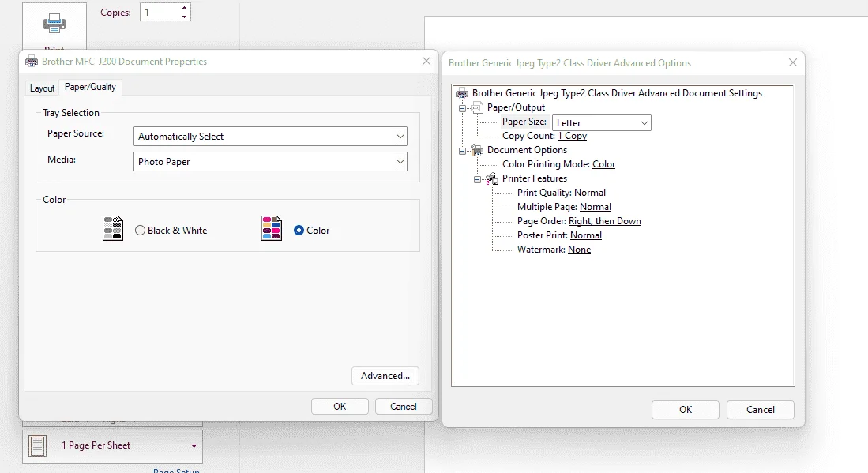This screenshot has width=868, height=473.
Task: Select the Color radio button
Action: click(x=299, y=230)
